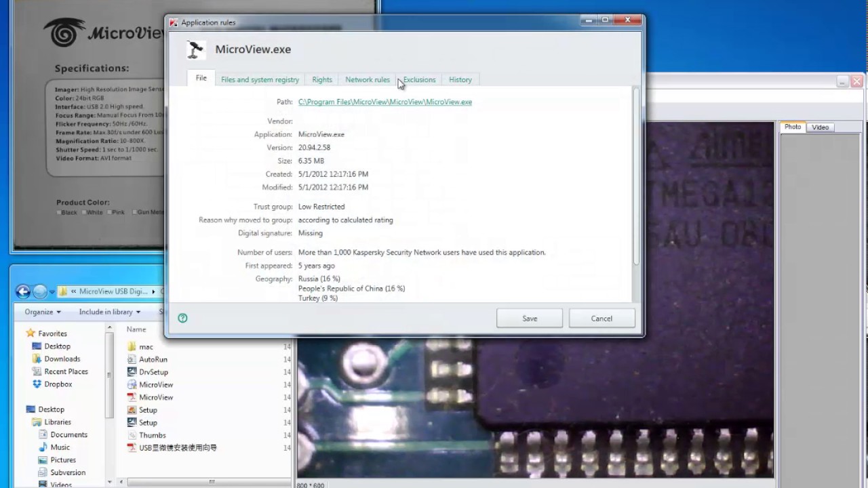The width and height of the screenshot is (868, 488).
Task: Click the Low Restricted trust group value
Action: pos(321,206)
